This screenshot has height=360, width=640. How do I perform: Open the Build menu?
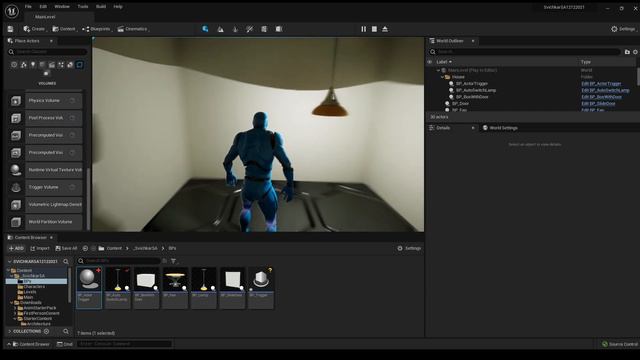point(101,7)
